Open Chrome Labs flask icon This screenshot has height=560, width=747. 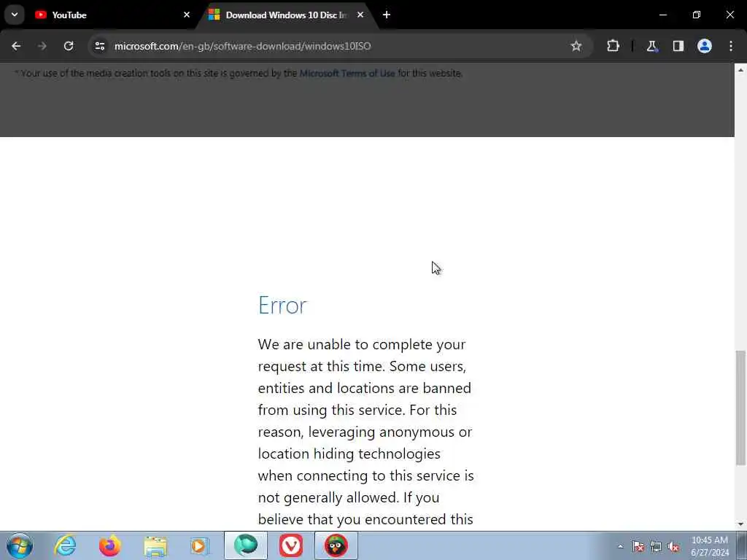pos(651,46)
